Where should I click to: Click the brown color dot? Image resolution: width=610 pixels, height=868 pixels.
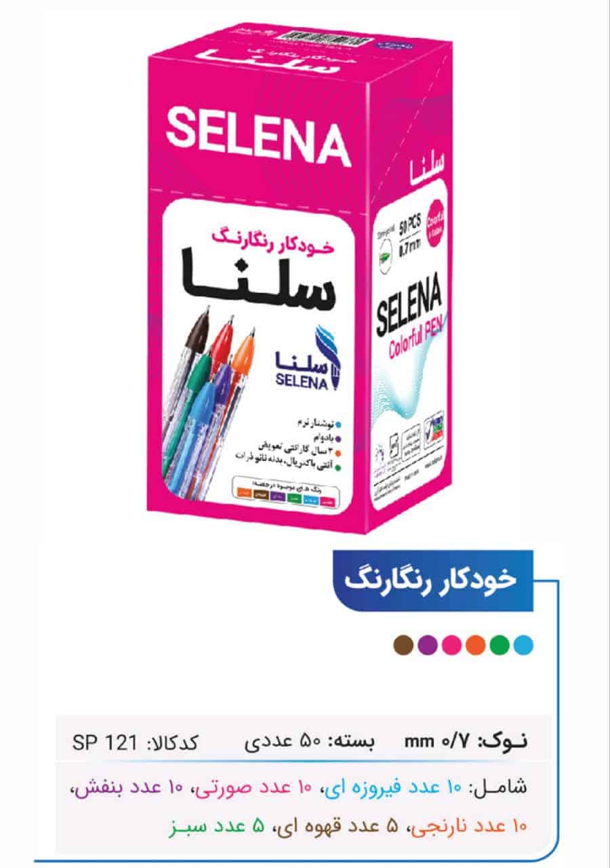click(x=405, y=645)
